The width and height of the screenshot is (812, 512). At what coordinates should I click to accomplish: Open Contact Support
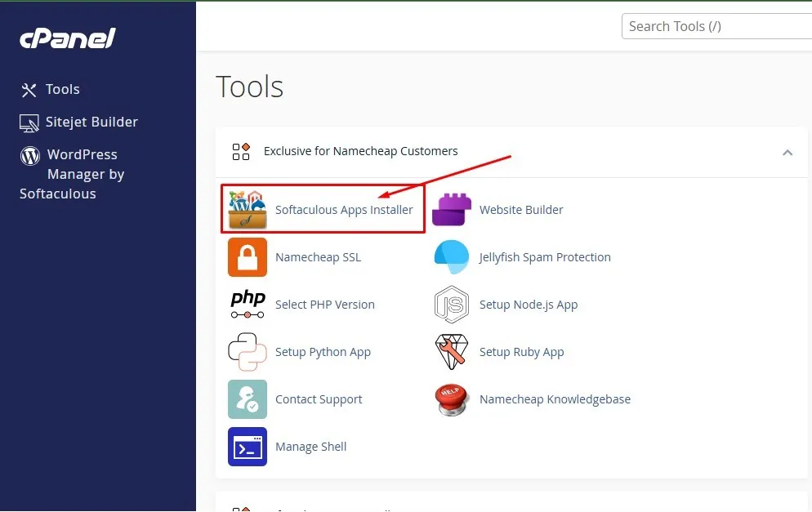tap(319, 399)
